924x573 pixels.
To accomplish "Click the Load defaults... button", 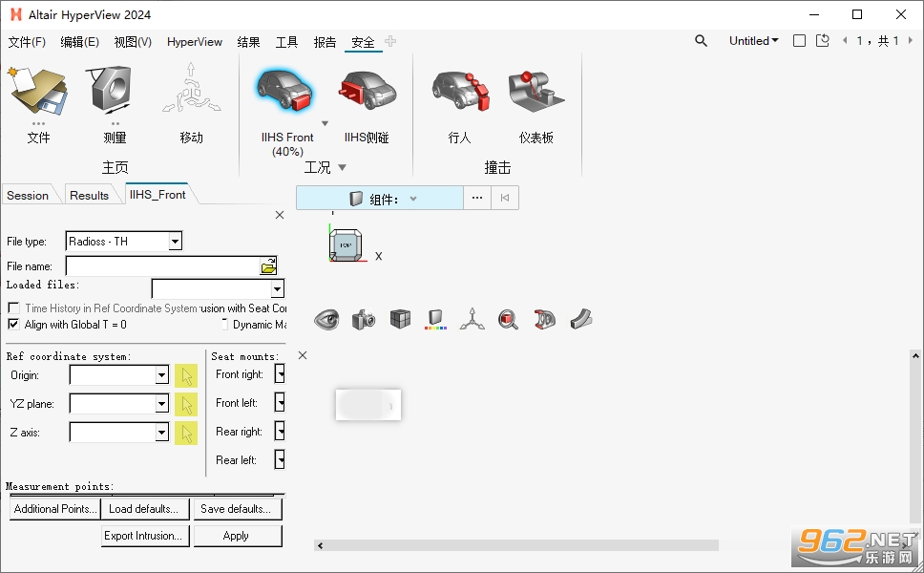I will coord(144,509).
